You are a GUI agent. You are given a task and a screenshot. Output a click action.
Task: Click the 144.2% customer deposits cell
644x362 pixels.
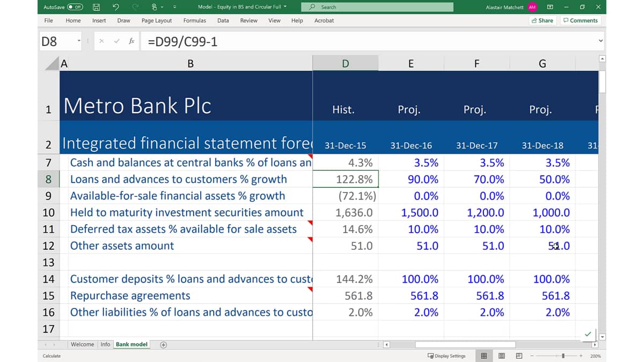pos(346,279)
